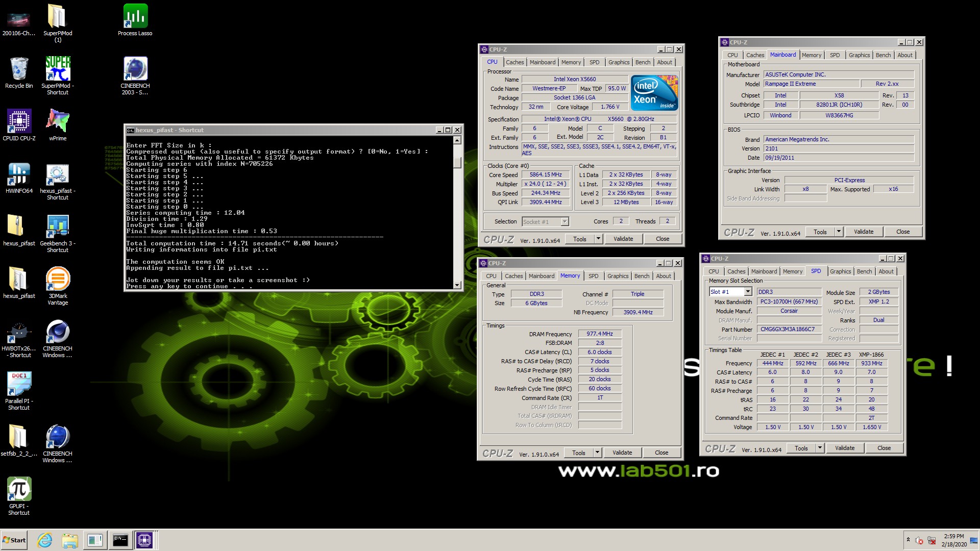980x551 pixels.
Task: Click taskbar document program button
Action: (x=95, y=540)
